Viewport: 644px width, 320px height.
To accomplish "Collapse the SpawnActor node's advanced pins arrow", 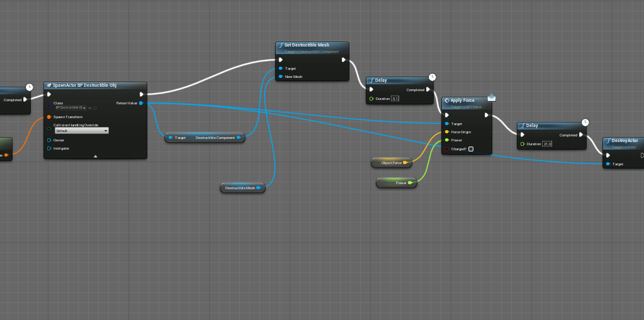I will point(95,155).
